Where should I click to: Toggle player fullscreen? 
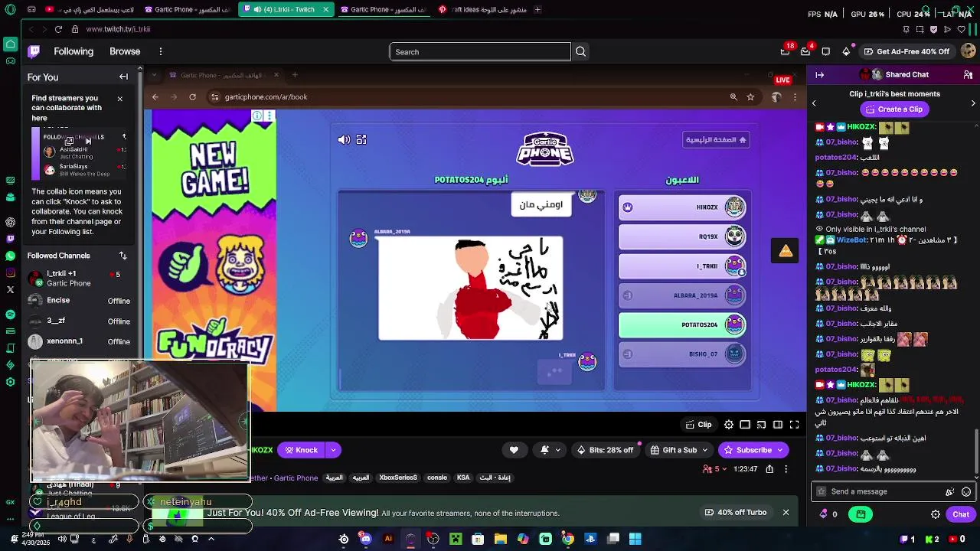point(794,425)
